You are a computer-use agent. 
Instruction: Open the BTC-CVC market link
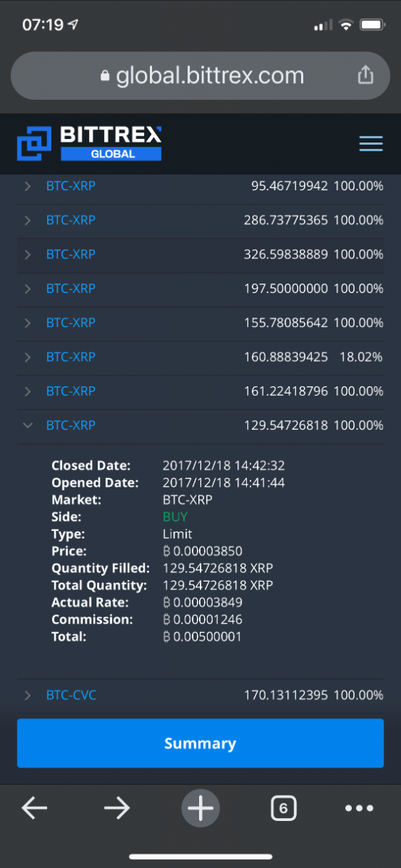(71, 695)
